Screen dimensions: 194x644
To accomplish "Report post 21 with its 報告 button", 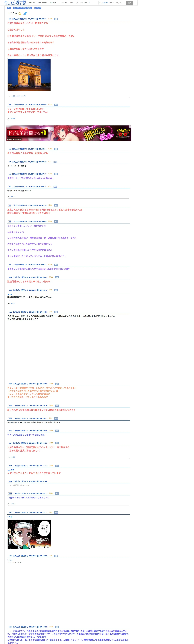I will [56, 513].
